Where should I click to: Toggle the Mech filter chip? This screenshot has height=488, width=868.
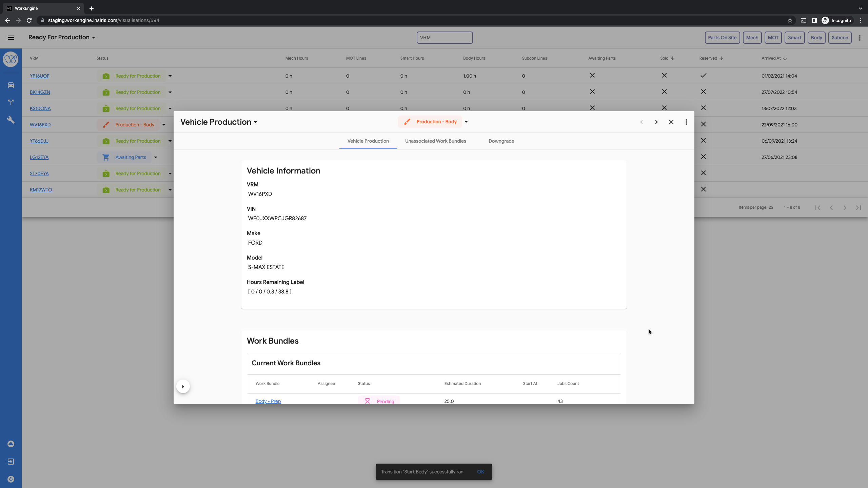click(x=752, y=38)
